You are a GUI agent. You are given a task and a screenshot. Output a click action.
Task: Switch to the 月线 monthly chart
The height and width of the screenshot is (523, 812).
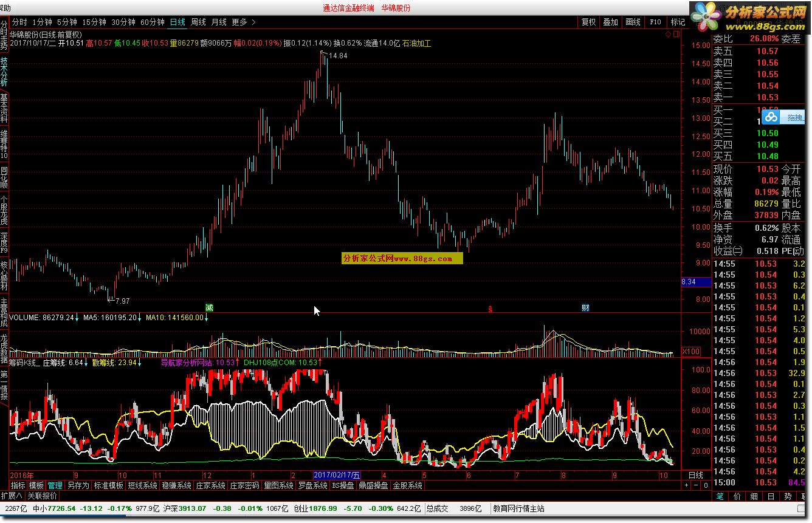pyautogui.click(x=219, y=22)
